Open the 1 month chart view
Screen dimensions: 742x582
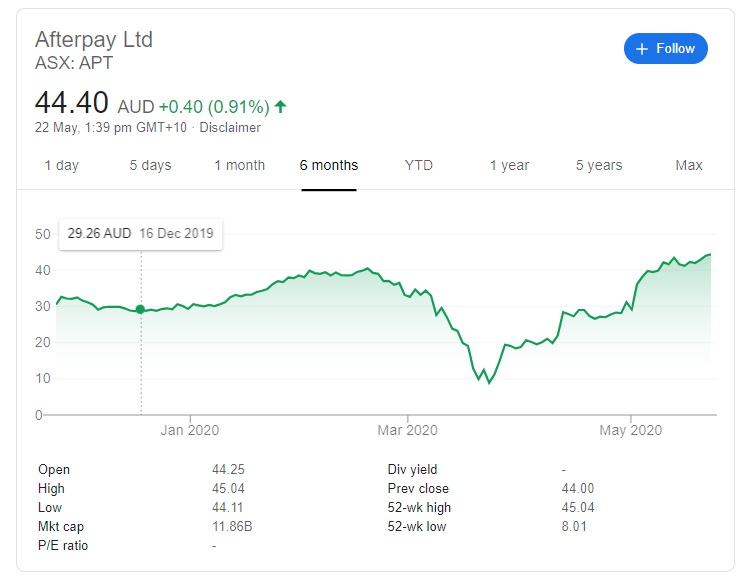(x=239, y=165)
